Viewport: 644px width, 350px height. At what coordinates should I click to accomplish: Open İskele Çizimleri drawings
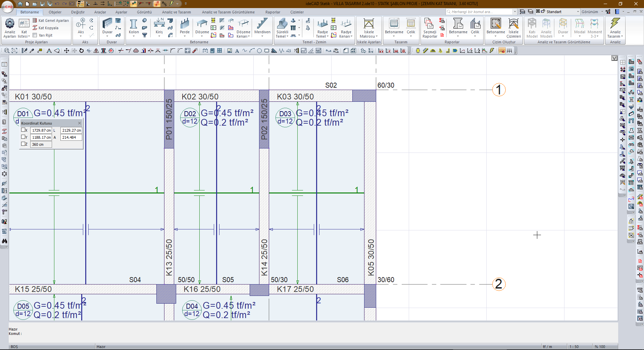[x=513, y=28]
